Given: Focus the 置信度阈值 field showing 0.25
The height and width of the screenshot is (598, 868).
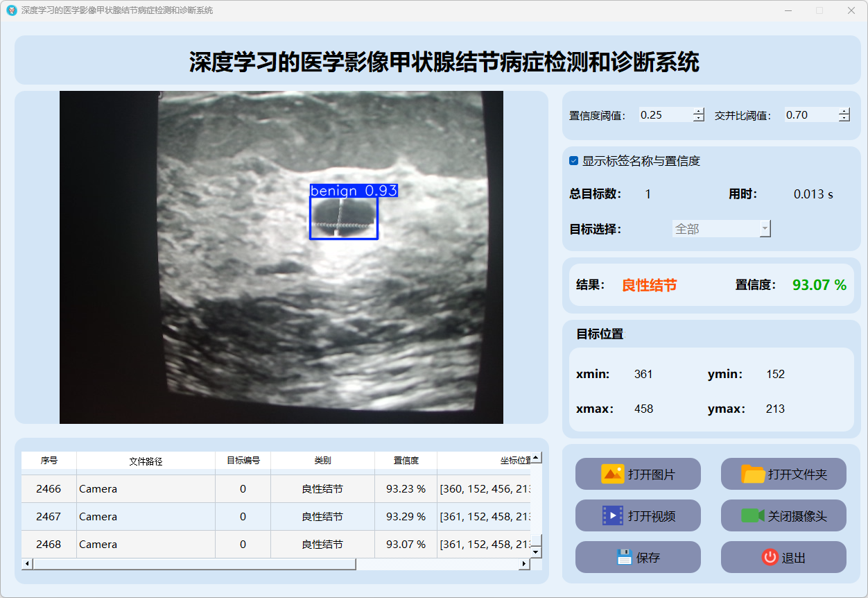Looking at the screenshot, I should (x=666, y=115).
